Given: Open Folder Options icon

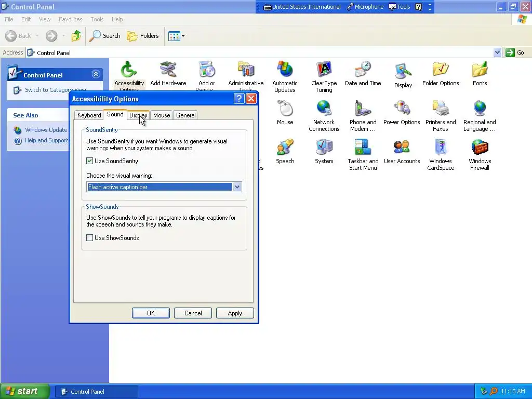Looking at the screenshot, I should (441, 74).
